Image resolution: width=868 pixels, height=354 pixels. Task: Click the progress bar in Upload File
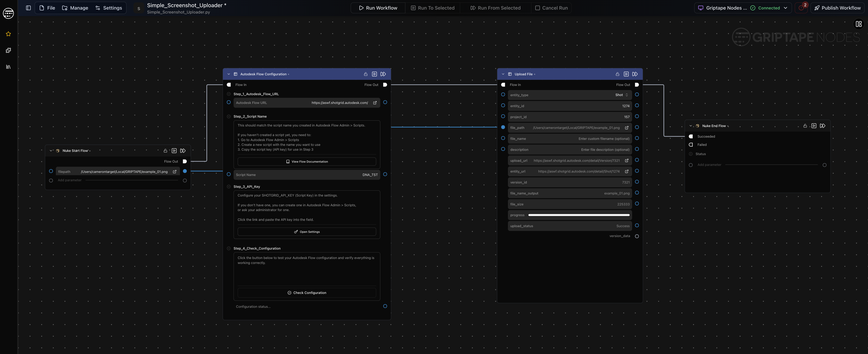coord(578,215)
